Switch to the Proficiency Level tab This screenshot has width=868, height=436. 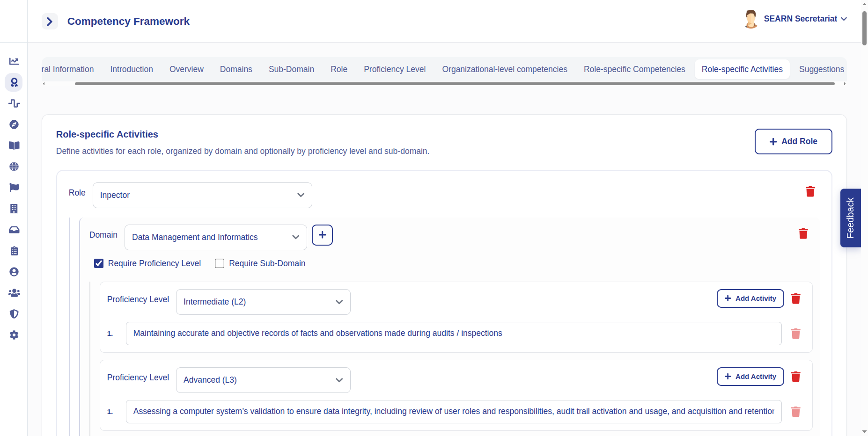click(395, 69)
